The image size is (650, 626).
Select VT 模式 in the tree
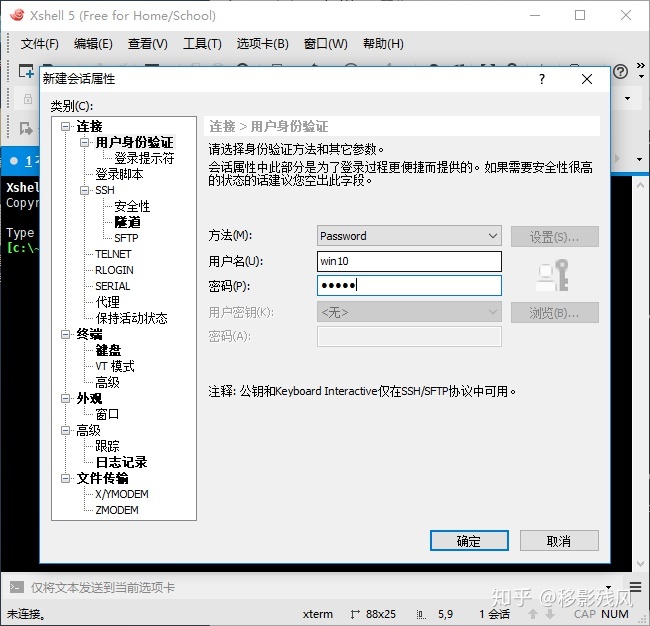point(115,366)
